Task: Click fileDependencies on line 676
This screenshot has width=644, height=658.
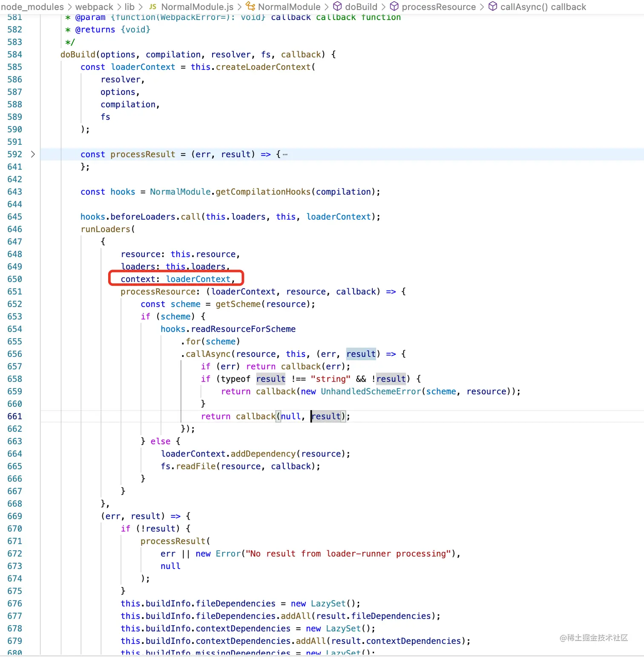Action: pyautogui.click(x=236, y=603)
